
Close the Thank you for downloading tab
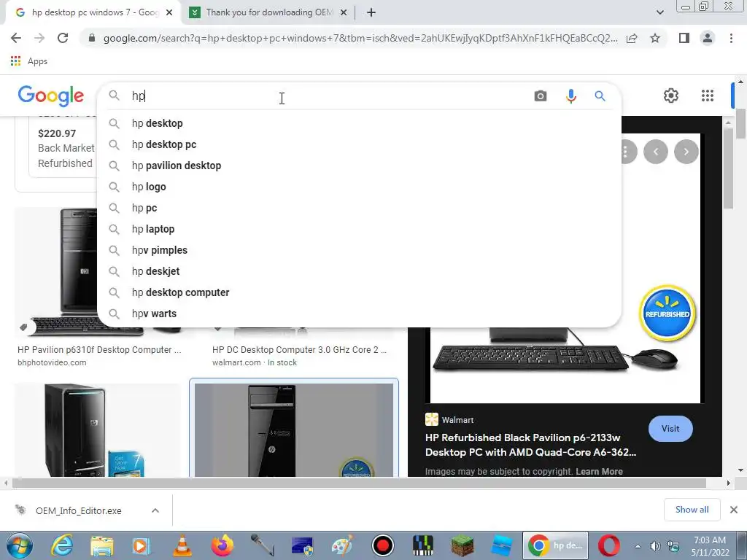click(344, 13)
